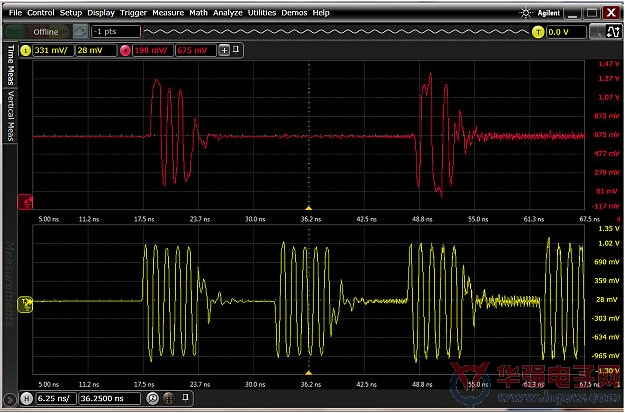Click the Agilent logo starburst
Image resolution: width=625 pixels, height=413 pixels.
pos(526,13)
